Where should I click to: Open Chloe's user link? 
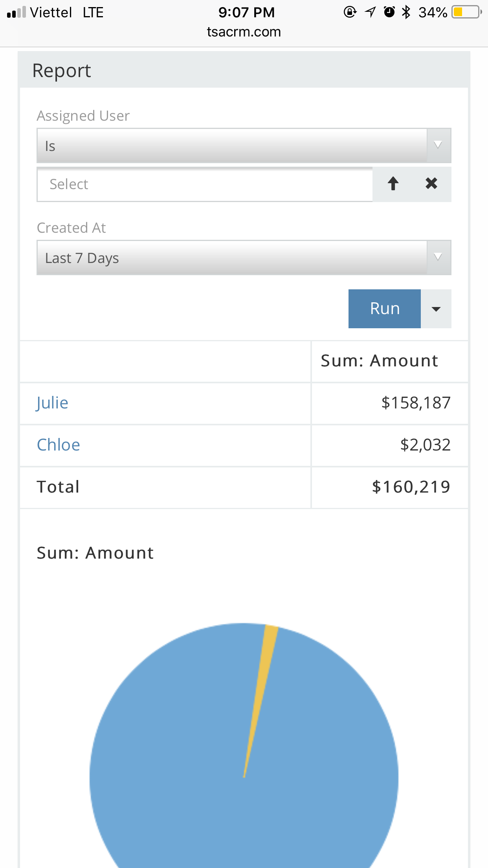(58, 445)
